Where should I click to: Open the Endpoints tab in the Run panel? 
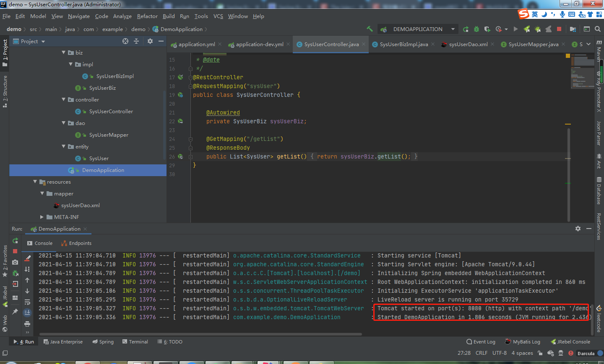pyautogui.click(x=76, y=243)
